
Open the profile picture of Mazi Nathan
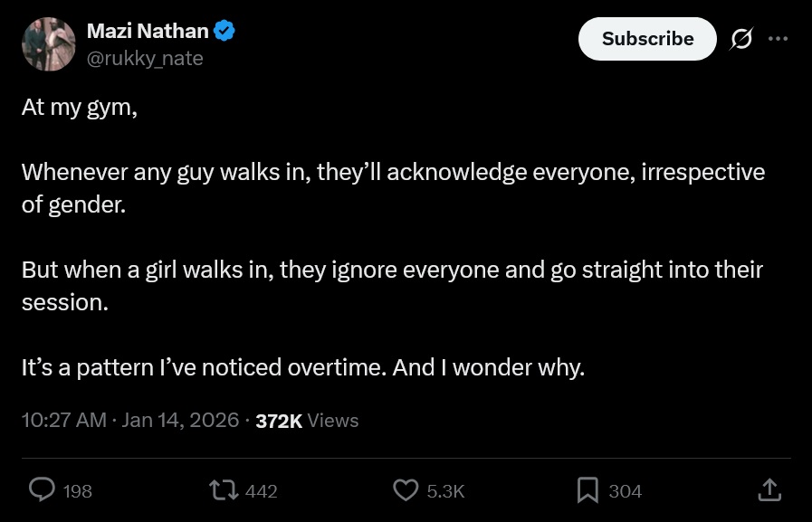(x=49, y=43)
